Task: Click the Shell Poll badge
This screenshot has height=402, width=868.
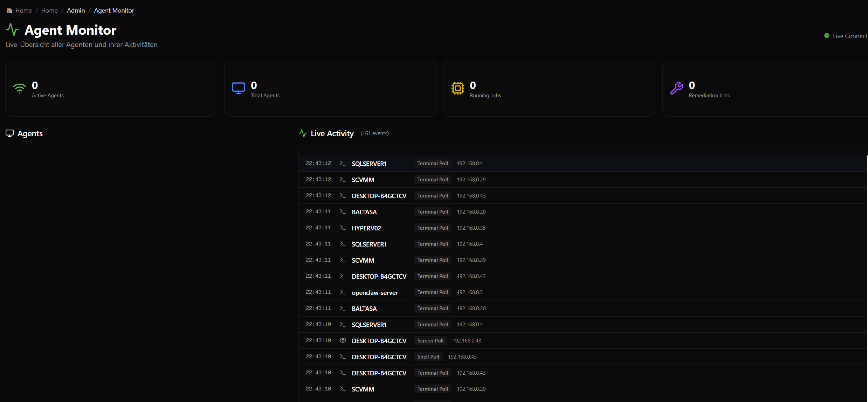Action: pyautogui.click(x=428, y=356)
